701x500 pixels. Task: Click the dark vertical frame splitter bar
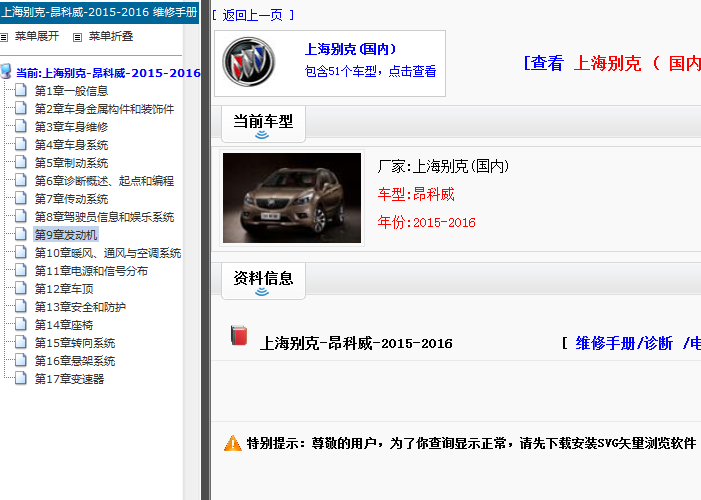click(x=206, y=250)
